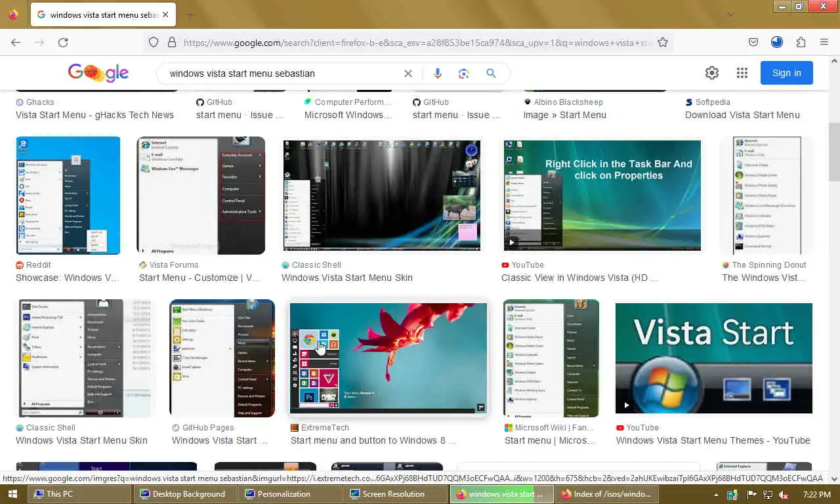
Task: Open the Albino Blacksheep Start Menu link
Action: (564, 115)
